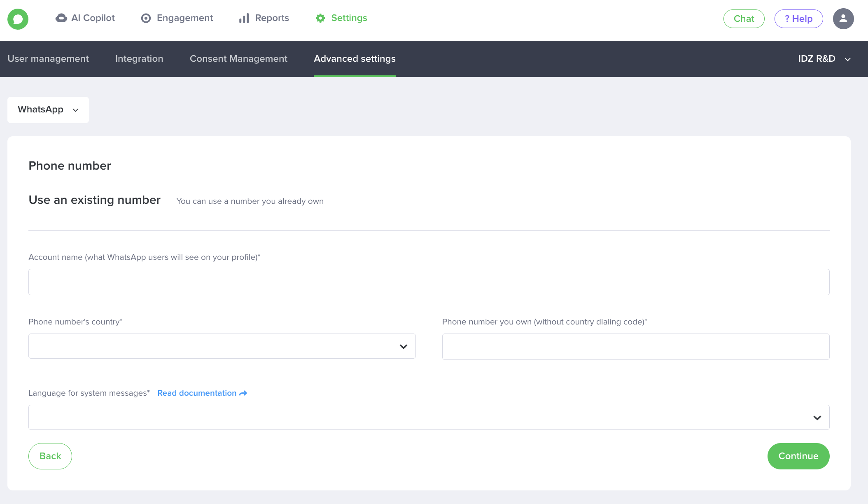
Task: Select the Settings menu item
Action: click(x=341, y=18)
